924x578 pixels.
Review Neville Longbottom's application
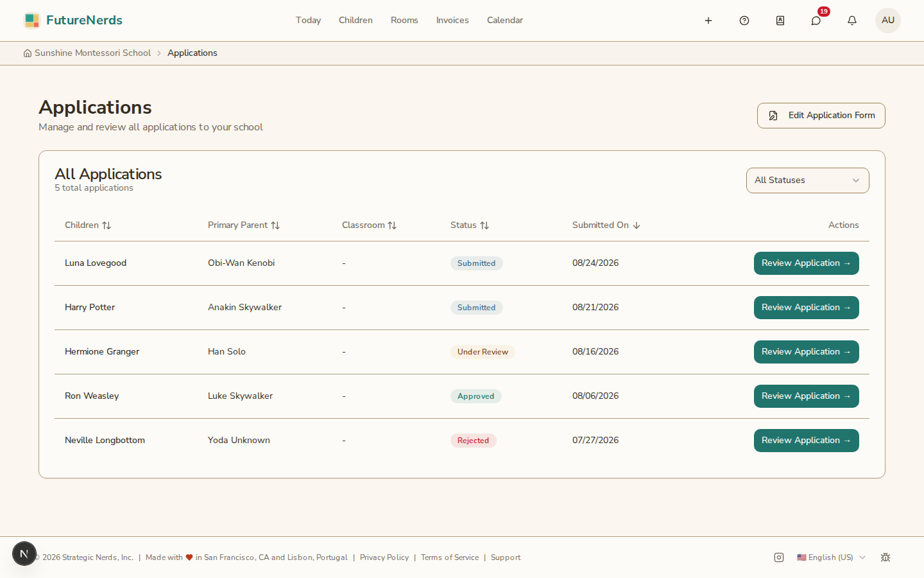click(807, 441)
